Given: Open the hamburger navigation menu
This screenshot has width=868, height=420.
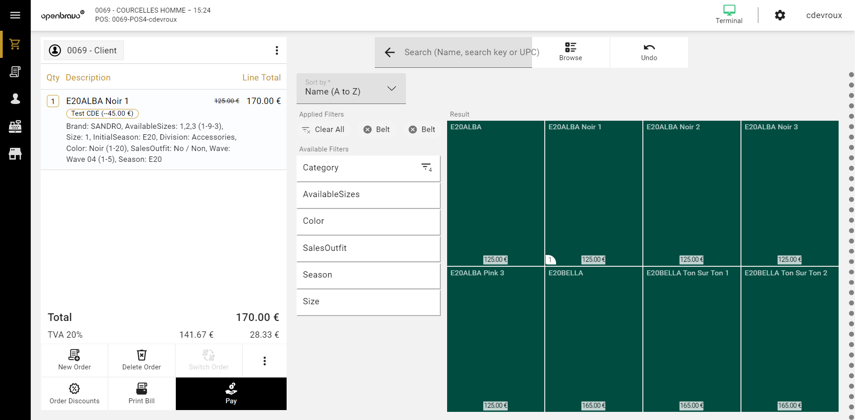Looking at the screenshot, I should [x=15, y=15].
